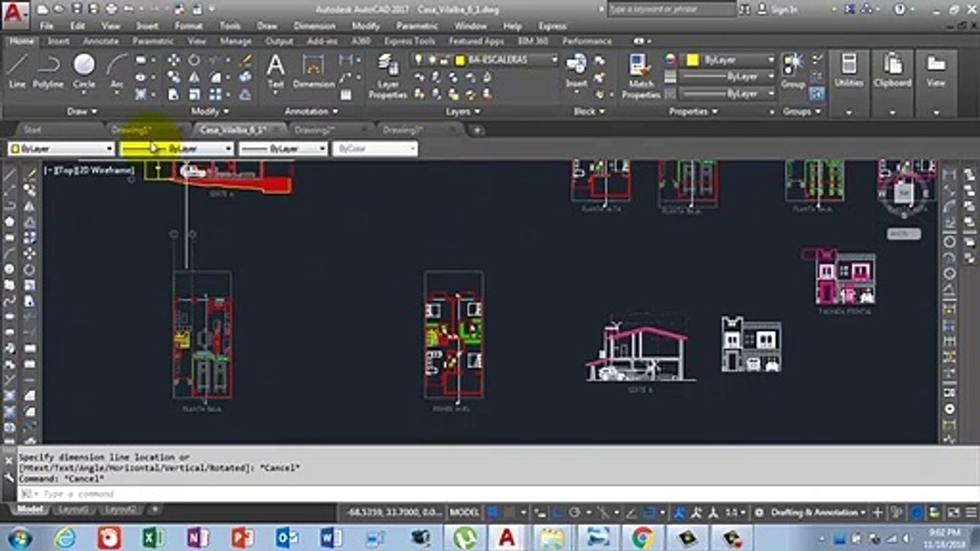
Task: Open the File menu
Action: 47,26
